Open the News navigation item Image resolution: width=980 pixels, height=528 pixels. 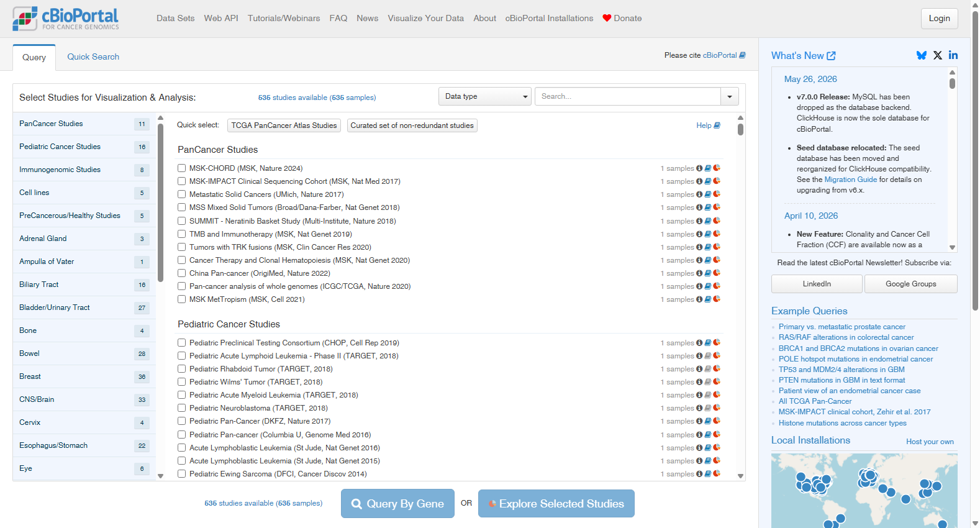368,18
